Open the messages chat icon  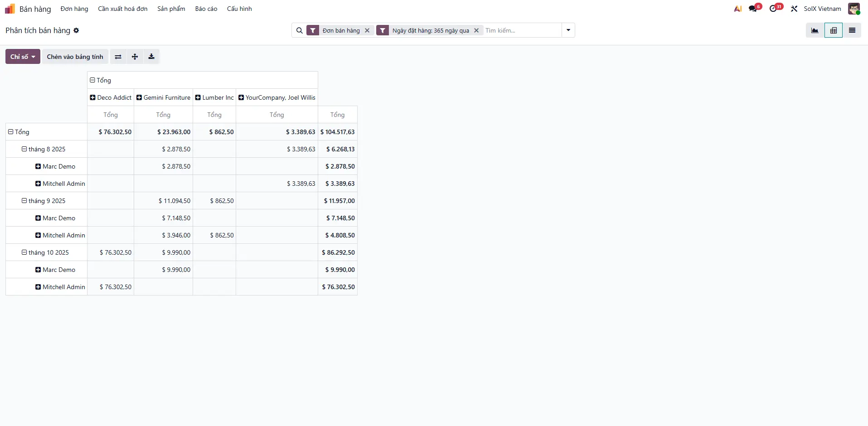[753, 9]
